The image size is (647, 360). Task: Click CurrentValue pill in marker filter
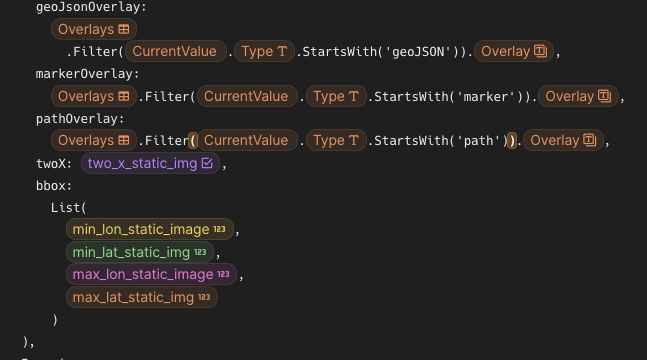pos(247,96)
